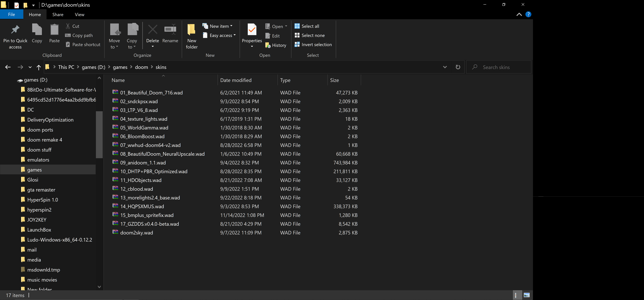Open the Easy access dropdown

point(219,35)
